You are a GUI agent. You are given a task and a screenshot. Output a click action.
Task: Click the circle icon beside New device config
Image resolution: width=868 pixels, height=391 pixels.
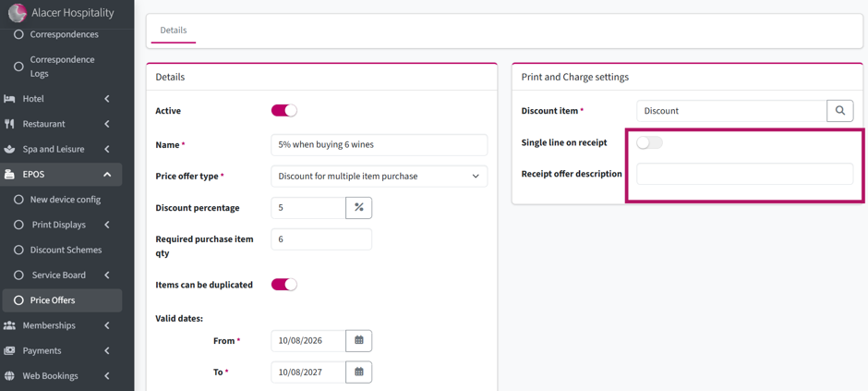[18, 200]
